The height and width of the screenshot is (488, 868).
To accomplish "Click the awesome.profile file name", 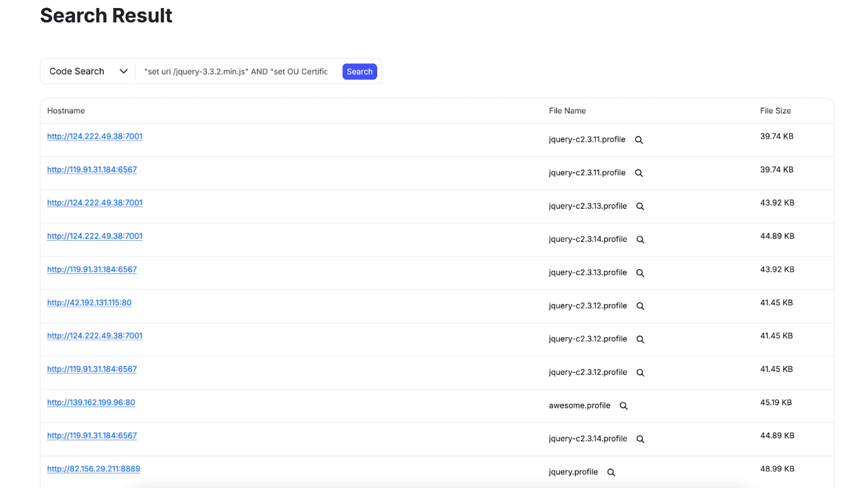I will (x=579, y=406).
